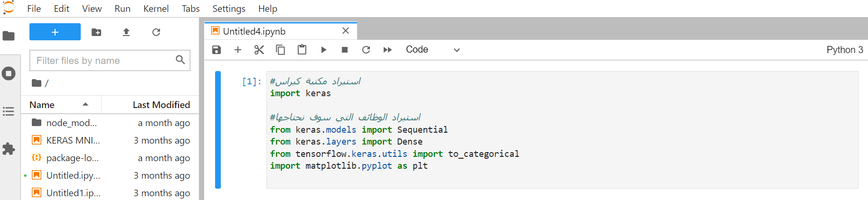Copy the selected cell
868x200 pixels.
click(281, 50)
